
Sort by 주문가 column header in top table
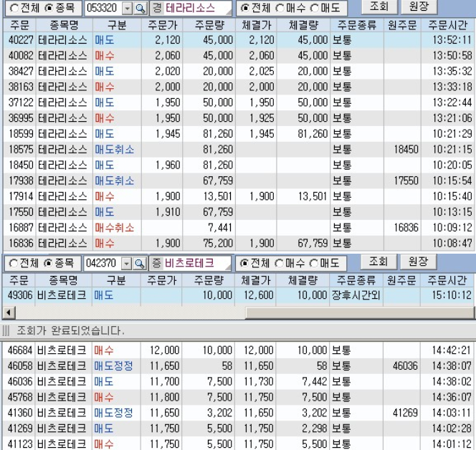click(x=162, y=25)
